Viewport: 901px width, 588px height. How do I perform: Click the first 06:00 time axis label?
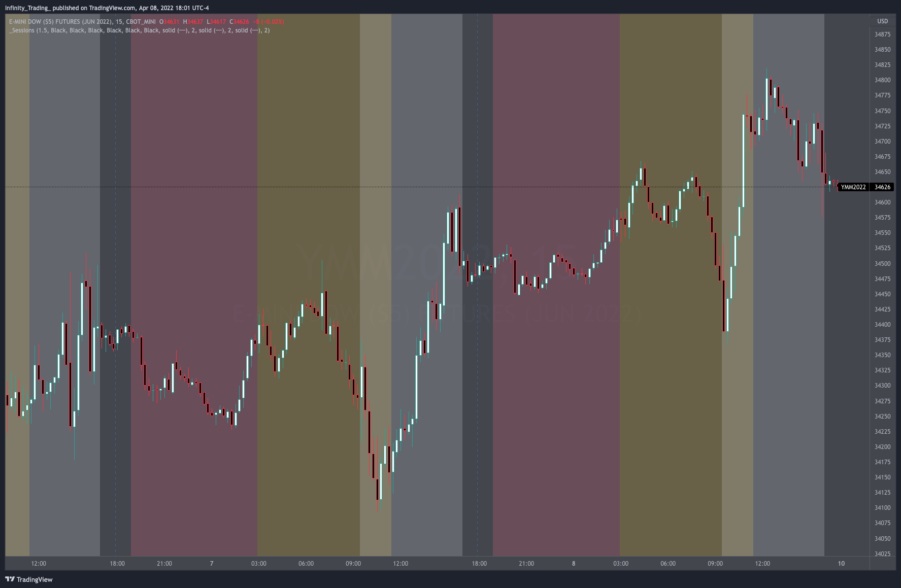point(306,564)
